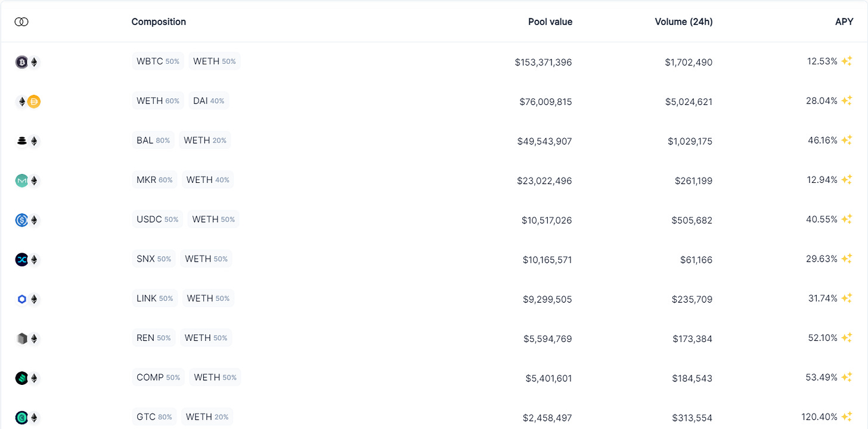868x429 pixels.
Task: Click the WETH/DAI token pair icon
Action: 27,101
